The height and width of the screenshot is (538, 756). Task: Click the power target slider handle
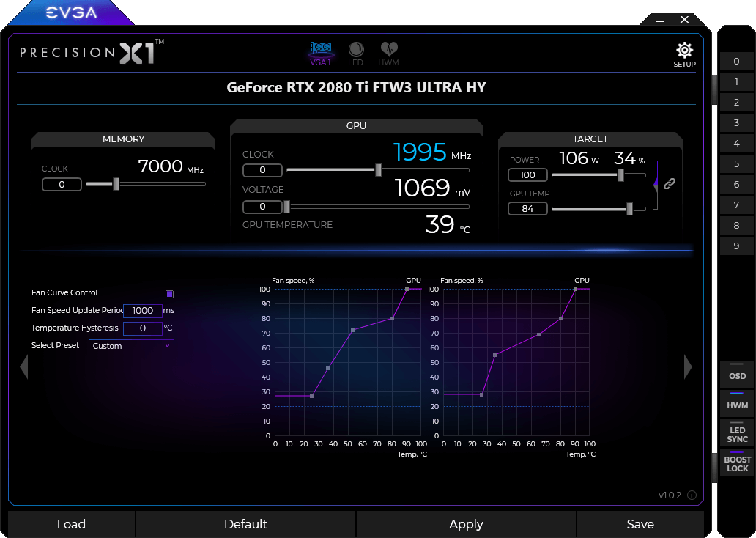pyautogui.click(x=620, y=175)
